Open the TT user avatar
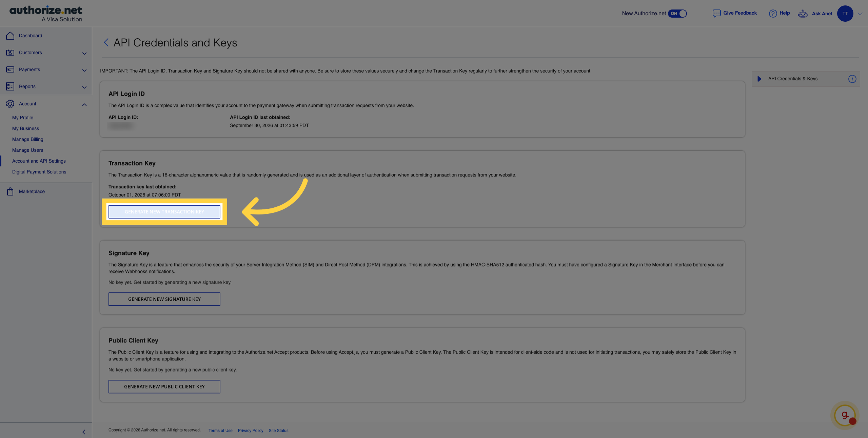This screenshot has height=438, width=868. coord(845,14)
